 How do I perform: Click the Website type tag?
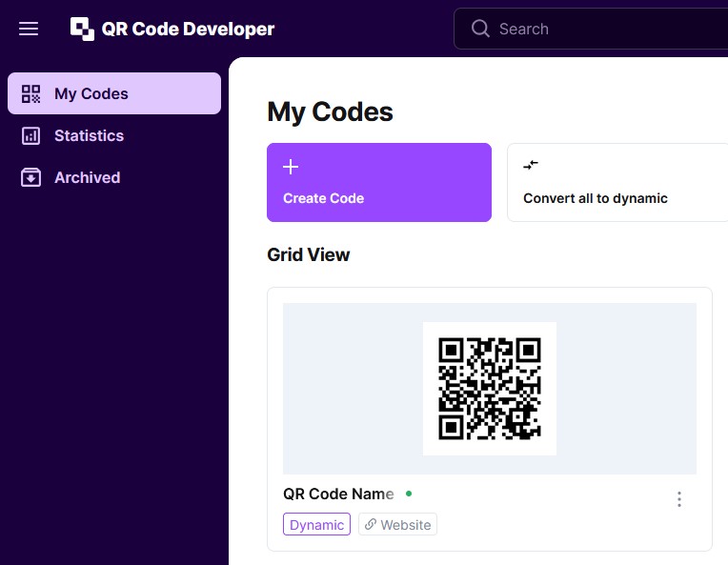(x=397, y=524)
